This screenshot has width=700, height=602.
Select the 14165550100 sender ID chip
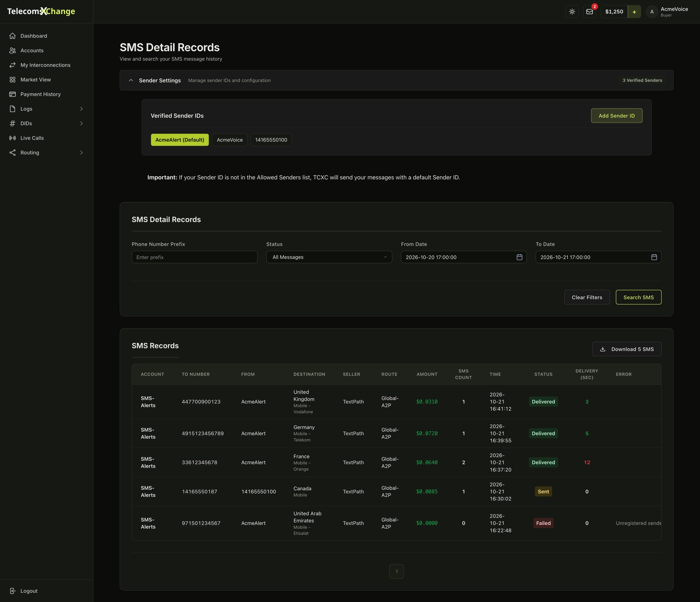[x=271, y=140]
